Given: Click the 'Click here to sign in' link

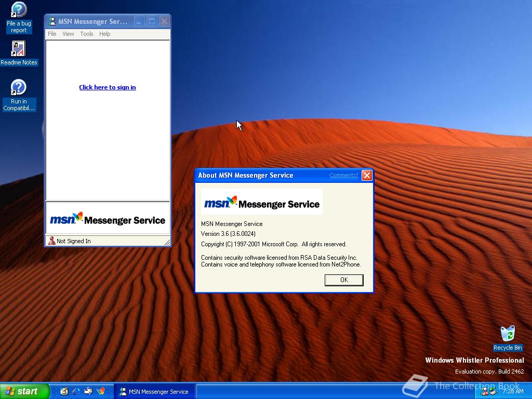Looking at the screenshot, I should click(x=108, y=87).
